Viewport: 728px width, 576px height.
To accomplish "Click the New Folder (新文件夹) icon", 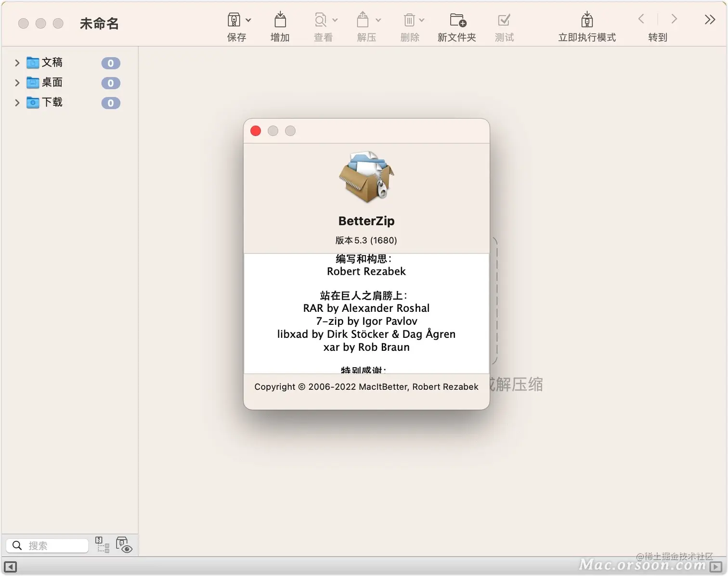I will tap(458, 20).
